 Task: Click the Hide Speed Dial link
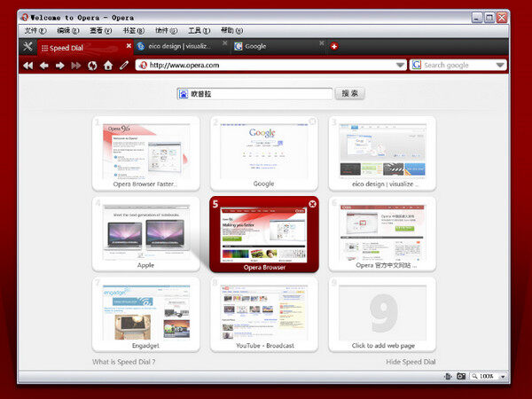411,362
